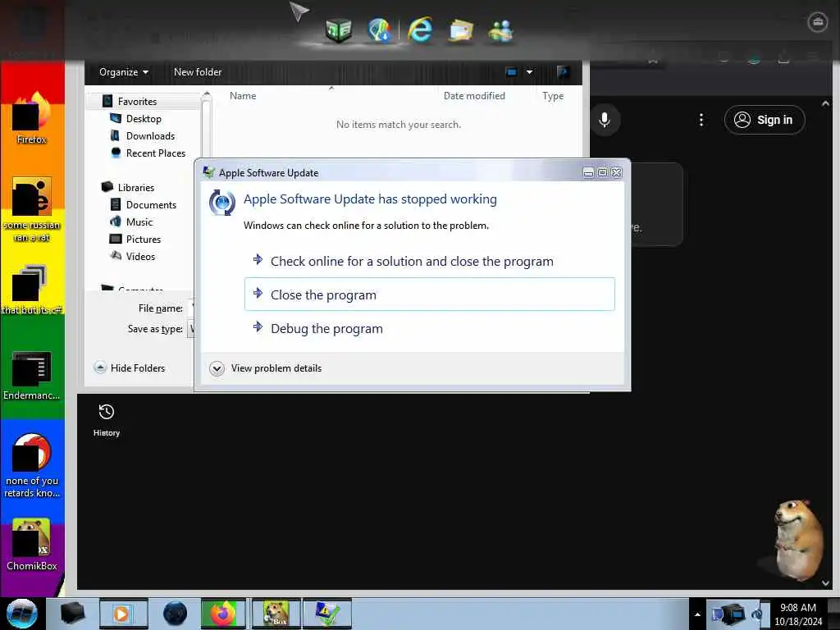Show hidden system tray icons
The width and height of the screenshot is (840, 630).
tap(697, 614)
